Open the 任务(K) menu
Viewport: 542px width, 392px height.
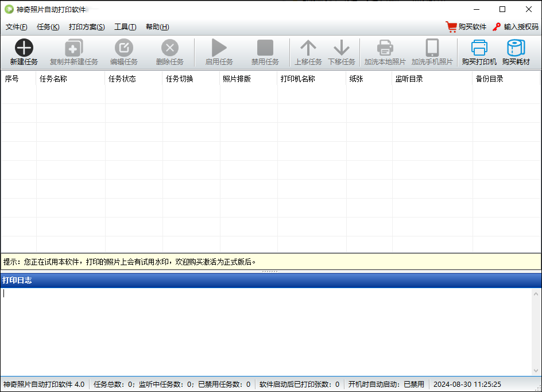[x=48, y=27]
